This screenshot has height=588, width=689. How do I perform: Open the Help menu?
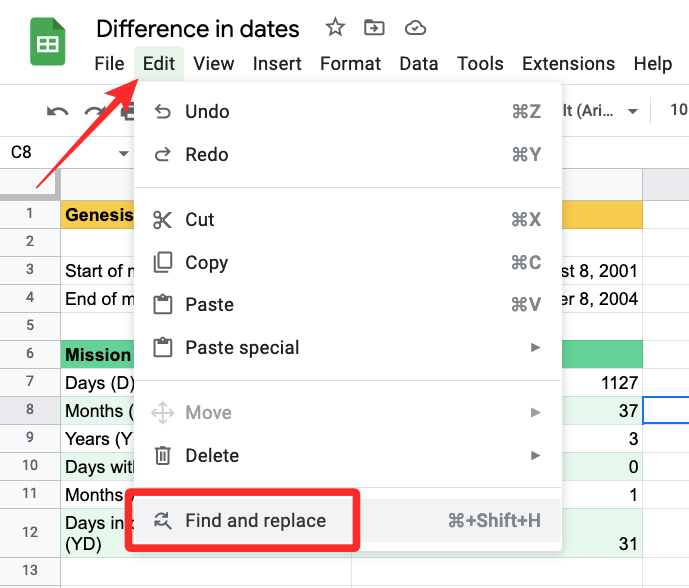[653, 64]
